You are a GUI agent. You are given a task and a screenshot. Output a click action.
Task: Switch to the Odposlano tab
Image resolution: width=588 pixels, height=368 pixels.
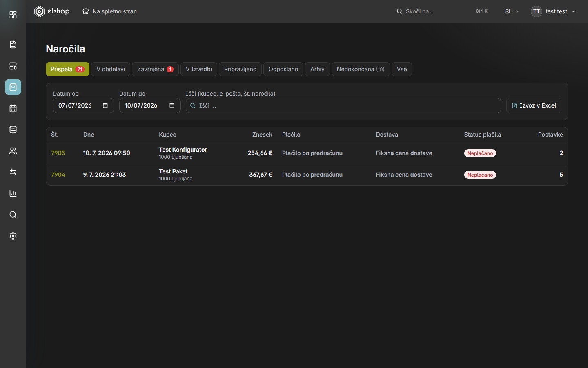283,69
